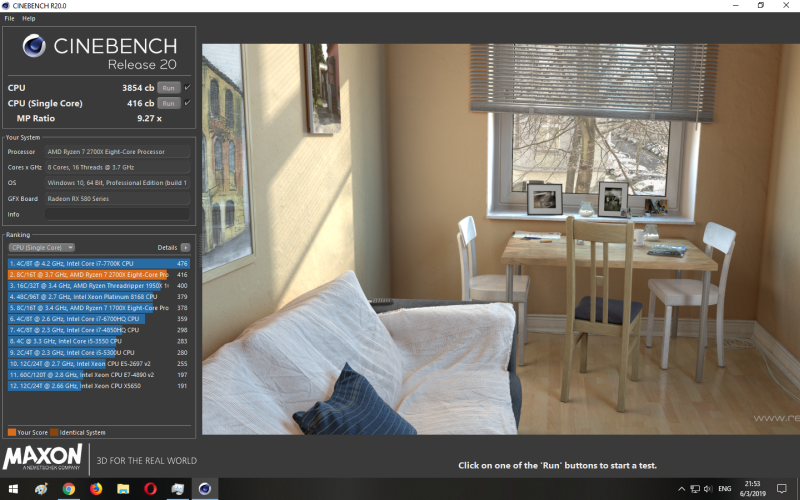
Task: Click the rendered room scene image
Action: click(x=501, y=239)
